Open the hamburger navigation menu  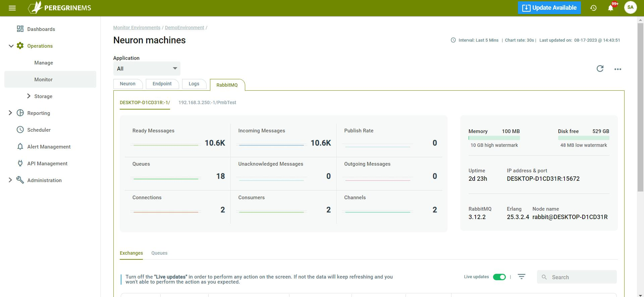coord(12,8)
